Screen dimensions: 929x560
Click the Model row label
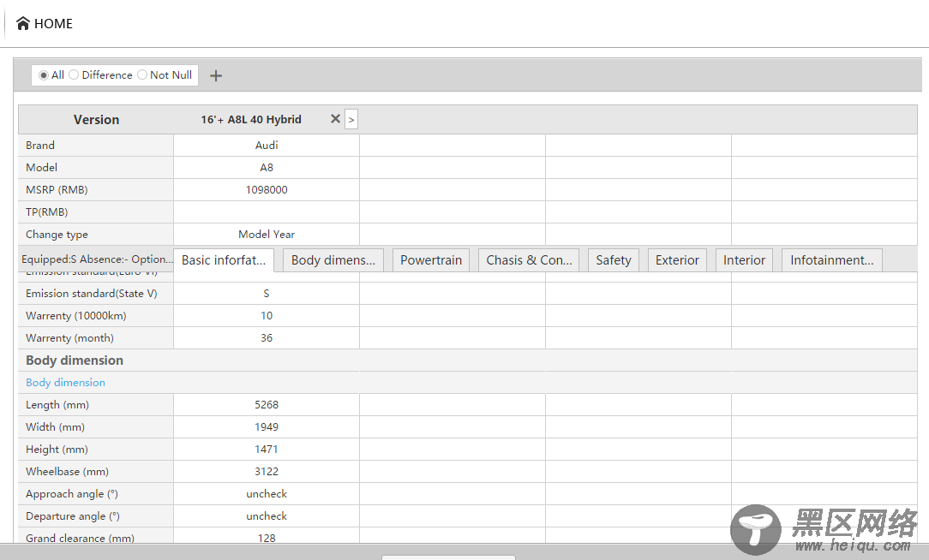tap(41, 168)
